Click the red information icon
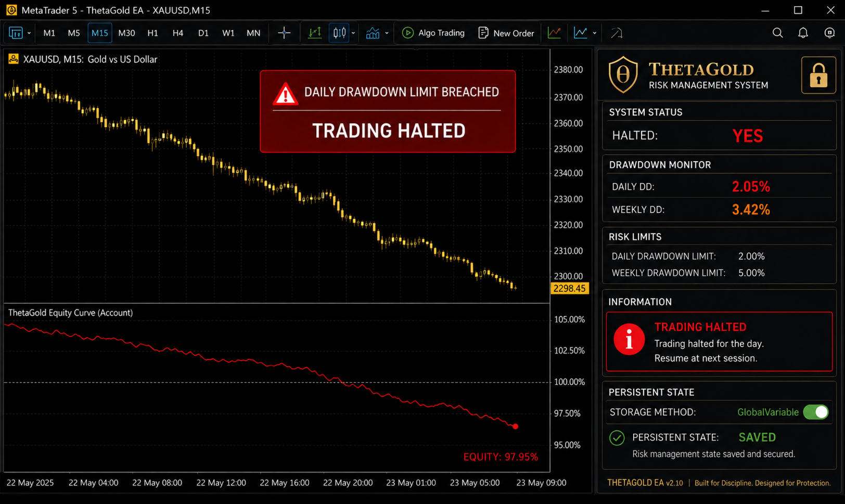Screen dimensions: 845x504 [629, 340]
